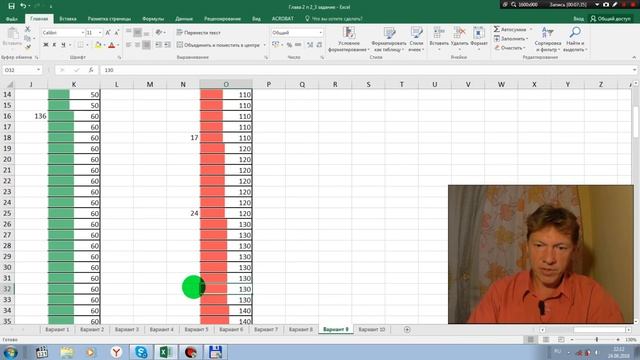Switch to the Разметка страницы tab
This screenshot has width=640, height=360.
coord(109,19)
